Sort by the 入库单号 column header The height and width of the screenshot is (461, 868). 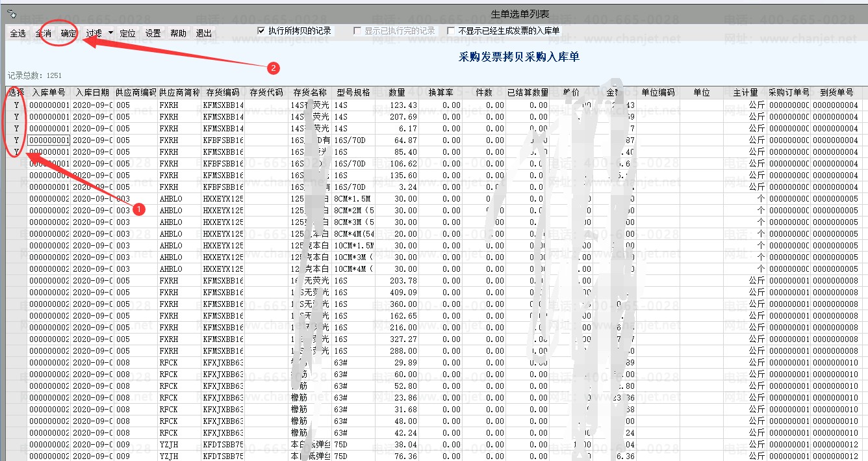tap(49, 93)
